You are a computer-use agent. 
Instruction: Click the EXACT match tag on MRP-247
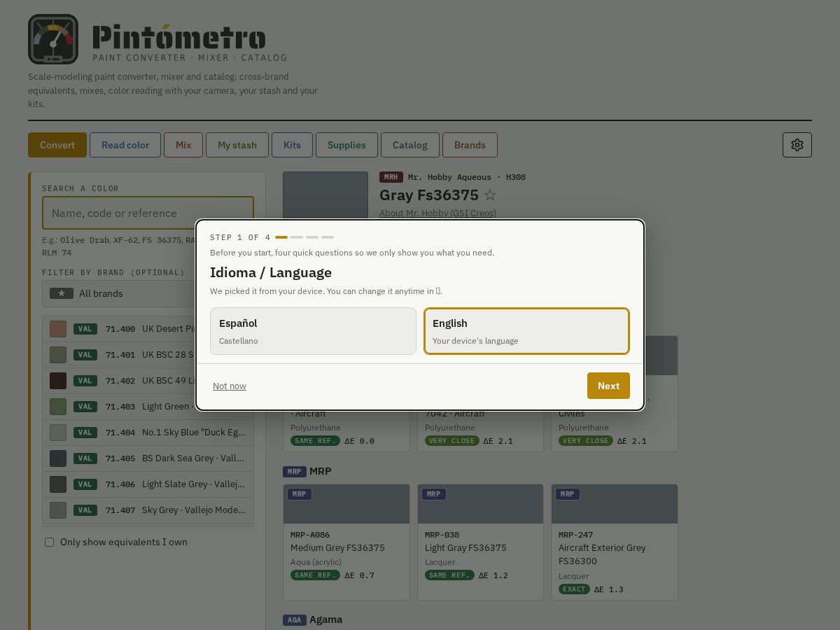click(574, 589)
